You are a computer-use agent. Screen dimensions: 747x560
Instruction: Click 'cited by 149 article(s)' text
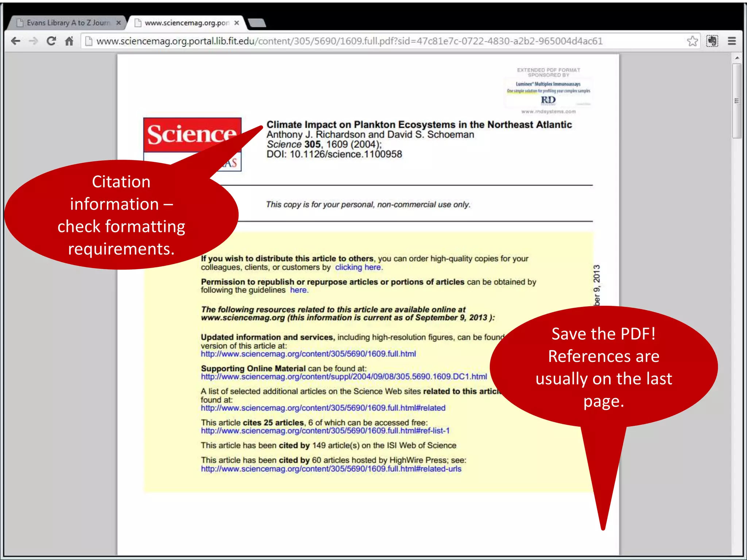[328, 446]
